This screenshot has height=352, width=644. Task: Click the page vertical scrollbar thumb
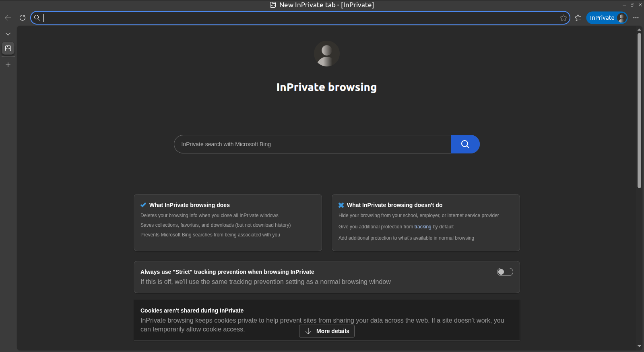pos(639,110)
